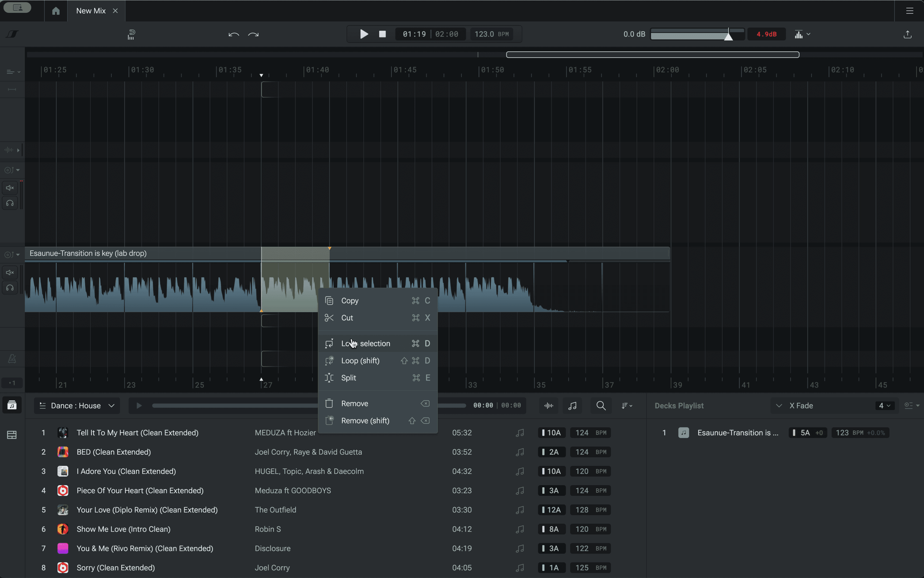Open the hamburger menu at top right

910,11
